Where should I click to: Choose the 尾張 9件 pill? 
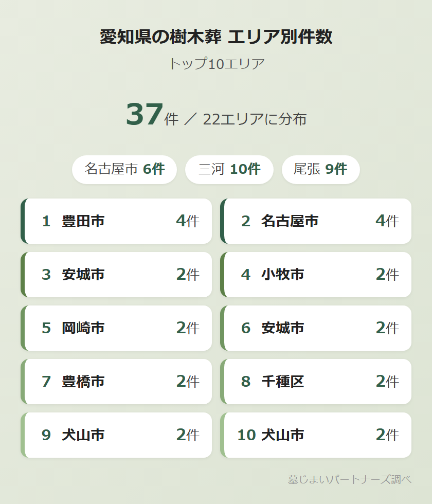click(x=320, y=169)
